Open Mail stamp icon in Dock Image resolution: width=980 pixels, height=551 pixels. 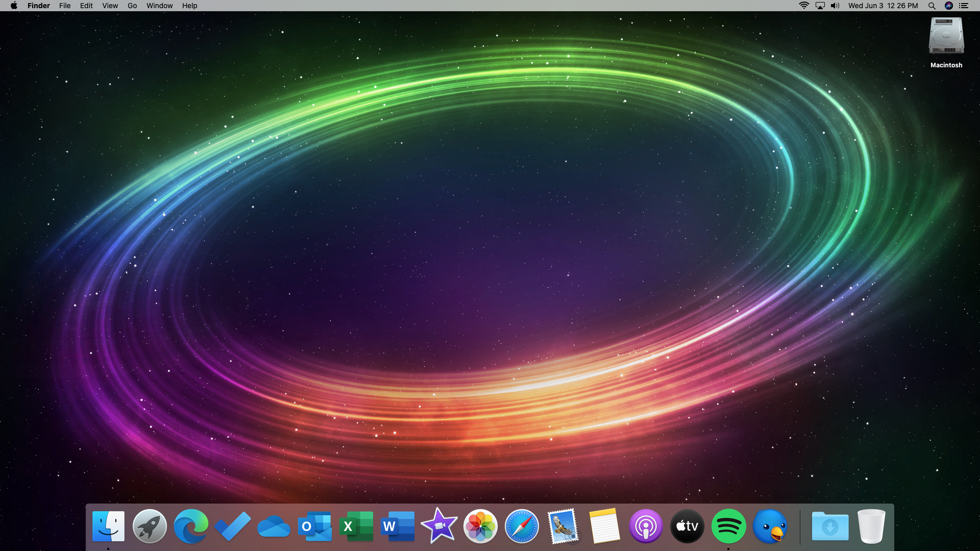tap(563, 526)
